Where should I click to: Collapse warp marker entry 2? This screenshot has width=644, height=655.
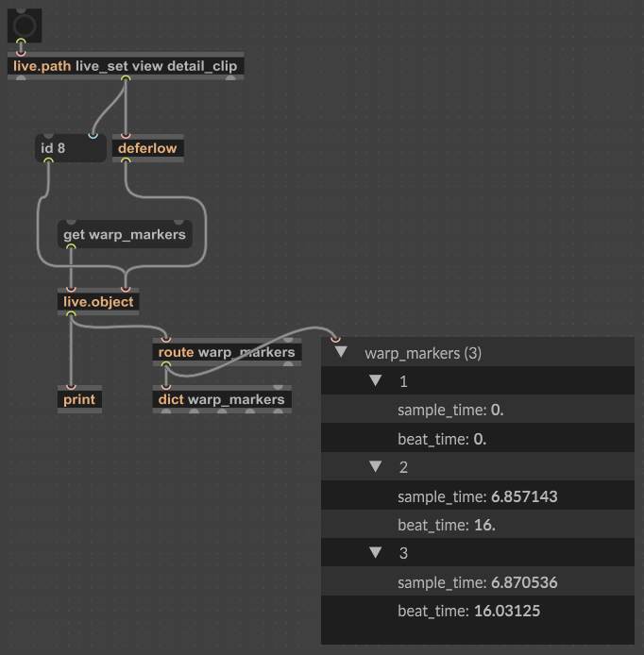click(x=375, y=466)
